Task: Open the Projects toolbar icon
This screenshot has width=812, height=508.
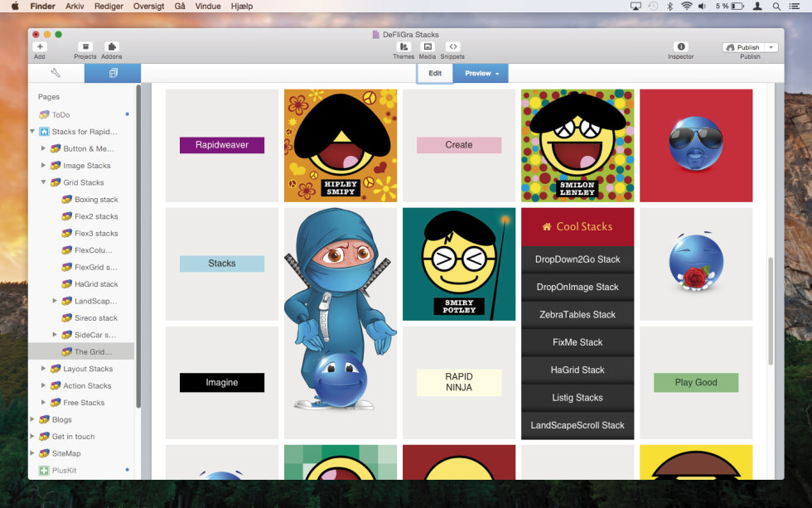Action: tap(85, 46)
